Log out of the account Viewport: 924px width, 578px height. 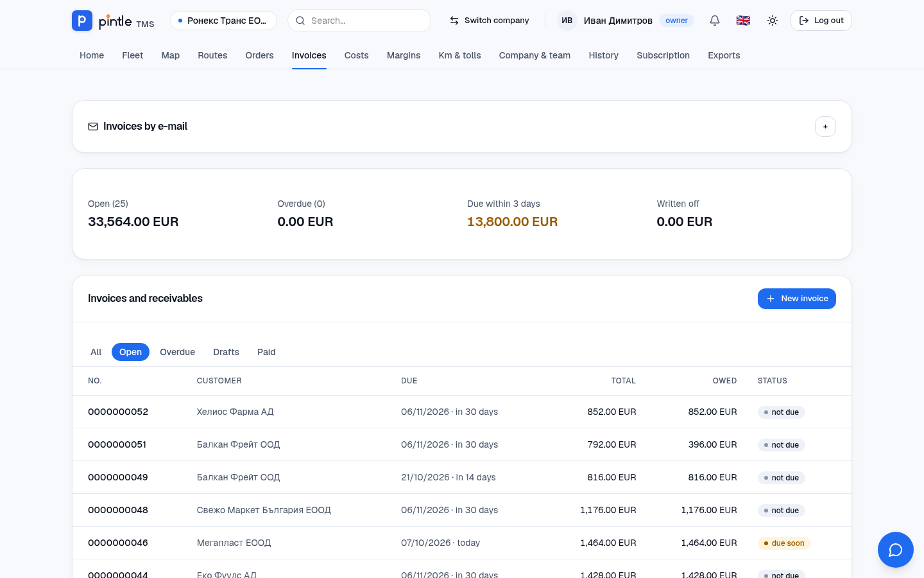(821, 21)
